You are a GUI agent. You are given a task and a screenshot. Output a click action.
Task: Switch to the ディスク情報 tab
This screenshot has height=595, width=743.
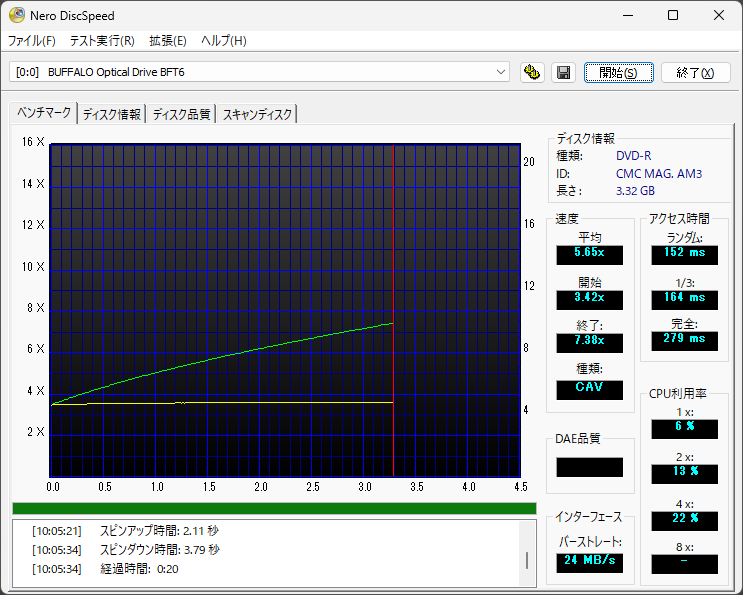pyautogui.click(x=112, y=114)
